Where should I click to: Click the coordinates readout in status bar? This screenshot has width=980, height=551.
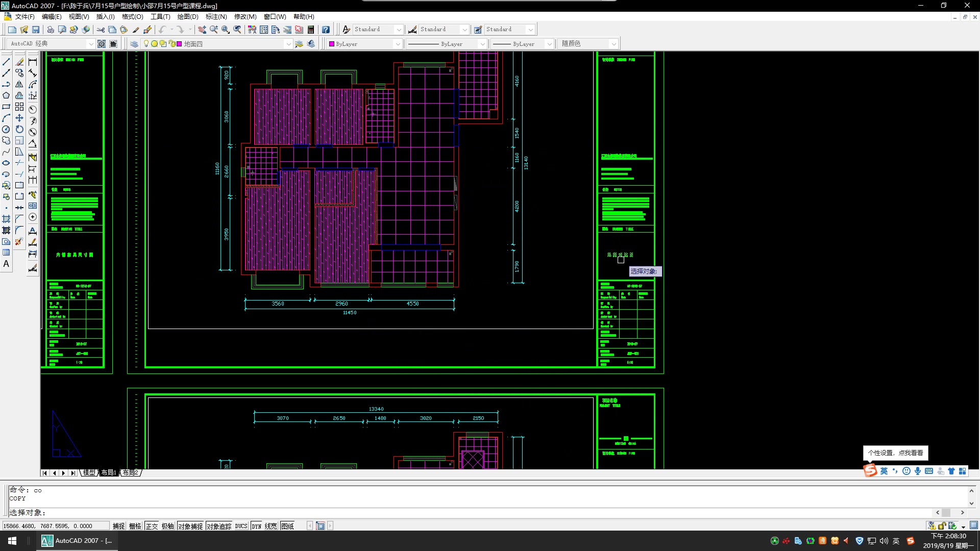tap(55, 526)
